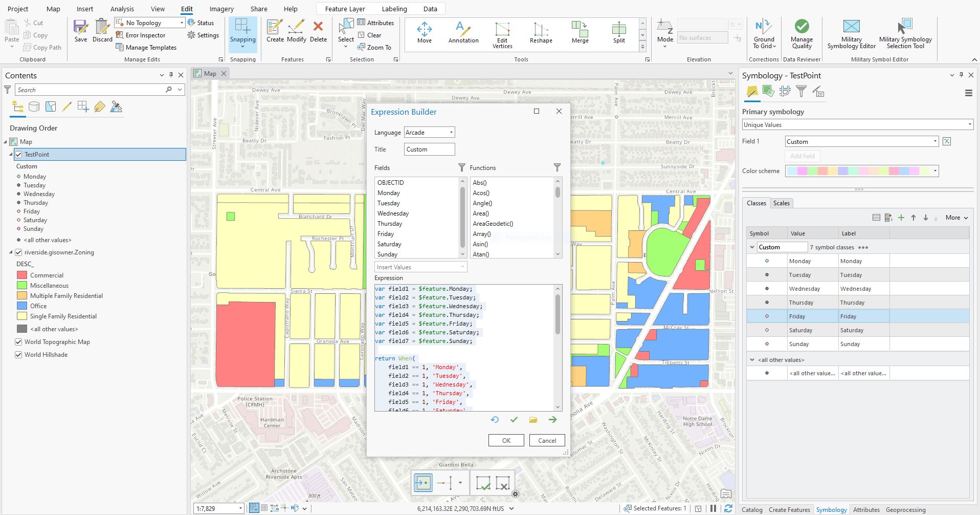Image resolution: width=980 pixels, height=515 pixels.
Task: Expand the Primary symbology Unique Values dropdown
Action: tap(857, 125)
